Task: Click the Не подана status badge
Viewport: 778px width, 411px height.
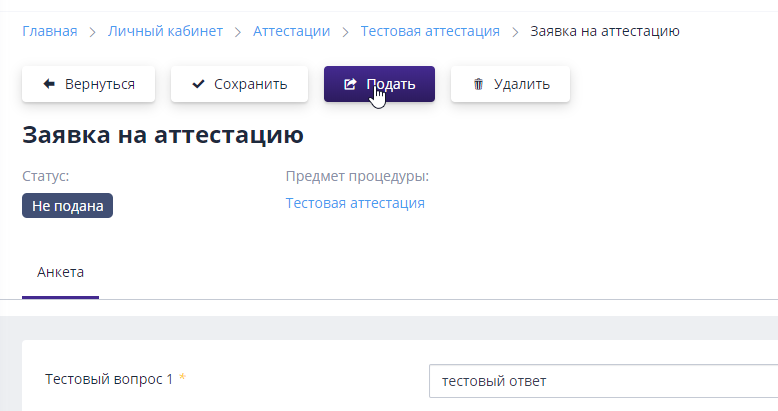Action: (67, 206)
